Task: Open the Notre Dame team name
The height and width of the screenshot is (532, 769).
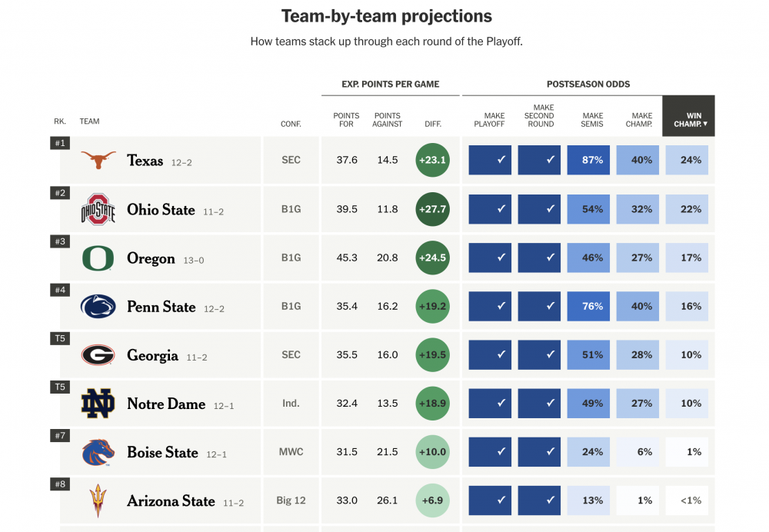Action: point(166,404)
